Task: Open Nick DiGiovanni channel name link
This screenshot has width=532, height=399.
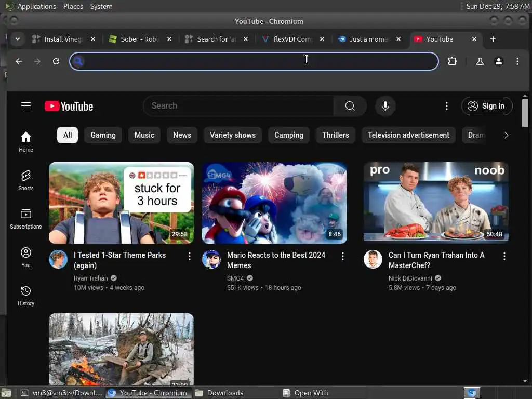Action: (410, 278)
